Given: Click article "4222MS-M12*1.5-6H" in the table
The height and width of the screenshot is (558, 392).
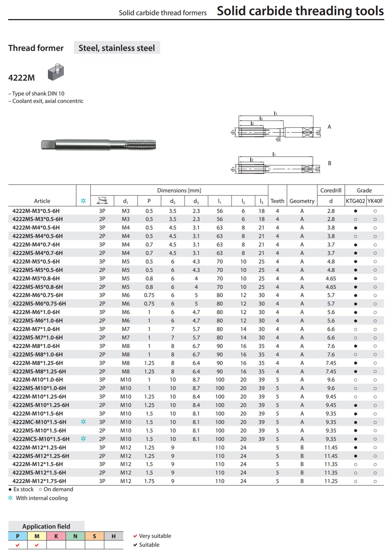Looking at the screenshot, I should point(39,473).
